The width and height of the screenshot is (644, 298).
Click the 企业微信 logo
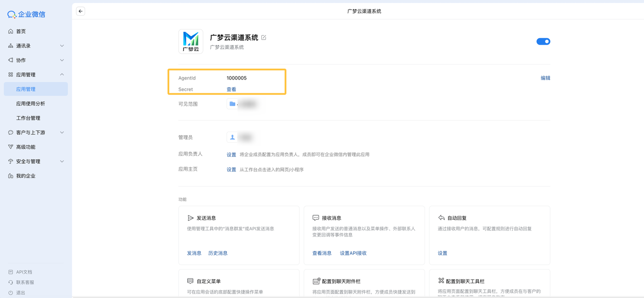pyautogui.click(x=26, y=14)
